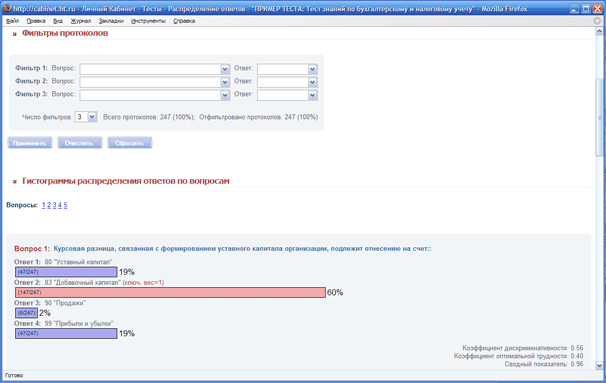The width and height of the screenshot is (606, 383).
Task: Click 'Сводный показатель: 0.96' text
Action: [544, 364]
